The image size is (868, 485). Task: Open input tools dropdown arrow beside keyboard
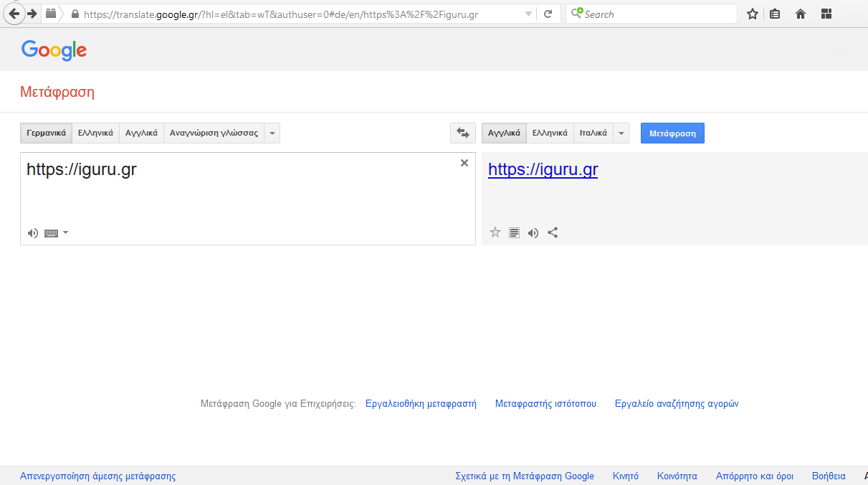(x=66, y=232)
